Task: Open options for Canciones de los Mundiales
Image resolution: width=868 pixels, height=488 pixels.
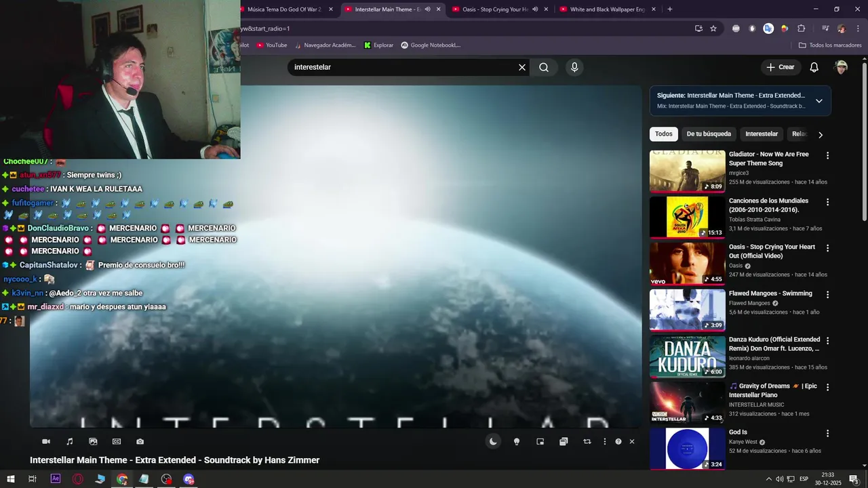Action: (827, 202)
